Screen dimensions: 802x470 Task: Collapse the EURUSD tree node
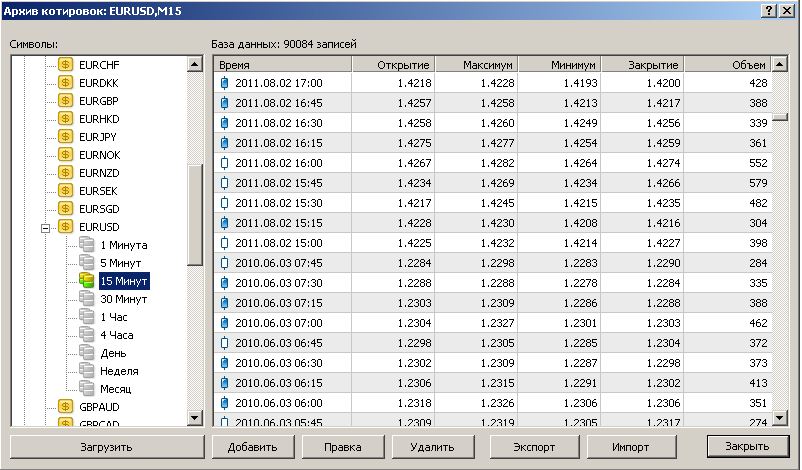point(46,228)
